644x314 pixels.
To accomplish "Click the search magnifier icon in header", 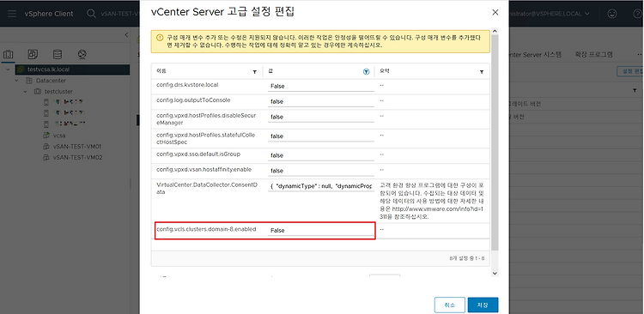I will point(91,14).
